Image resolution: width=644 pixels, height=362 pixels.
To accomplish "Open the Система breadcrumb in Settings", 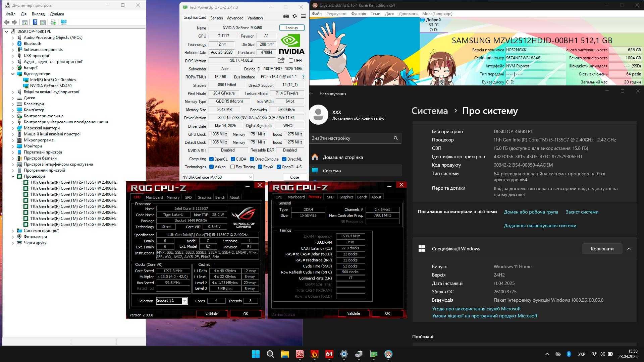I will [x=429, y=111].
